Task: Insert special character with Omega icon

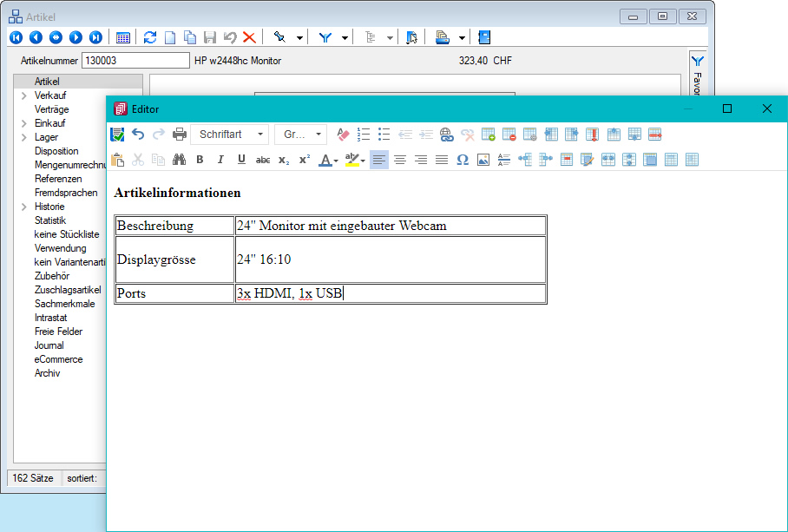Action: click(463, 160)
